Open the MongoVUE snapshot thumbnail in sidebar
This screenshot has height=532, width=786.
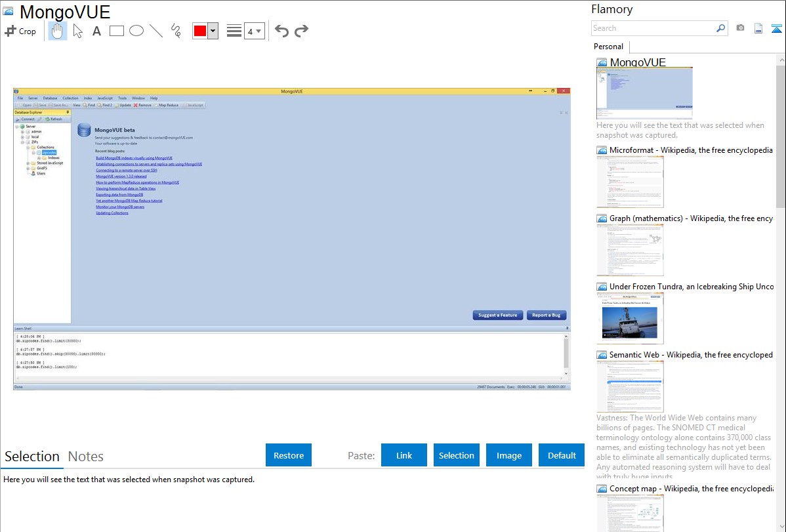click(645, 93)
